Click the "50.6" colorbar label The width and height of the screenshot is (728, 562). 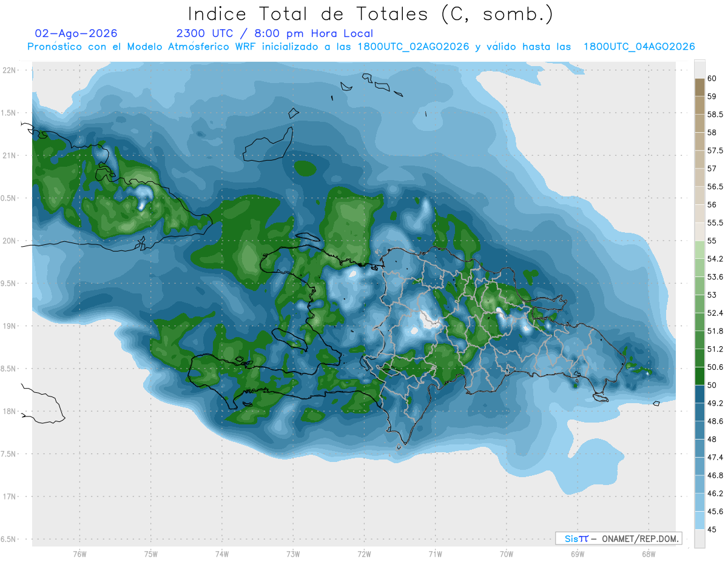click(715, 367)
